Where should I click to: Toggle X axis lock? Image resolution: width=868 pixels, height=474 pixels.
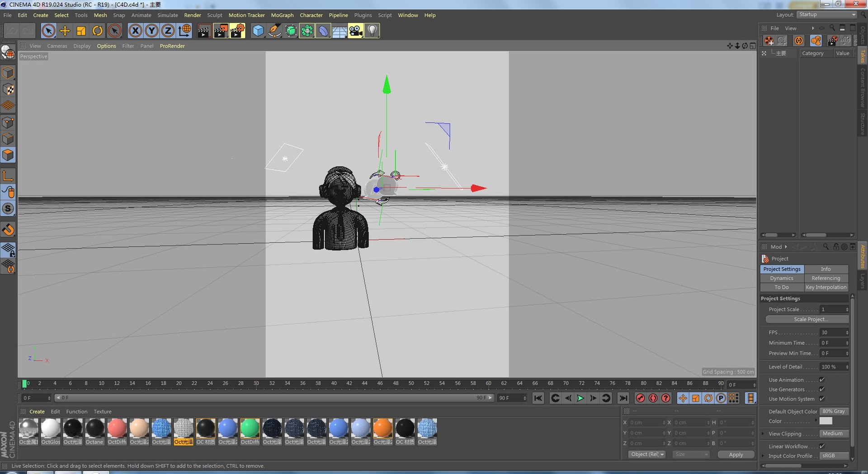tap(135, 31)
